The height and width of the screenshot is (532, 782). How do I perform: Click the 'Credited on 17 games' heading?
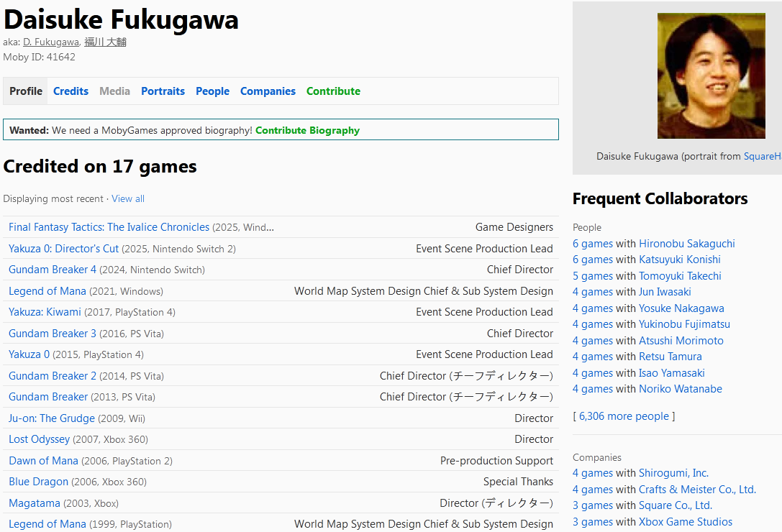click(x=100, y=166)
